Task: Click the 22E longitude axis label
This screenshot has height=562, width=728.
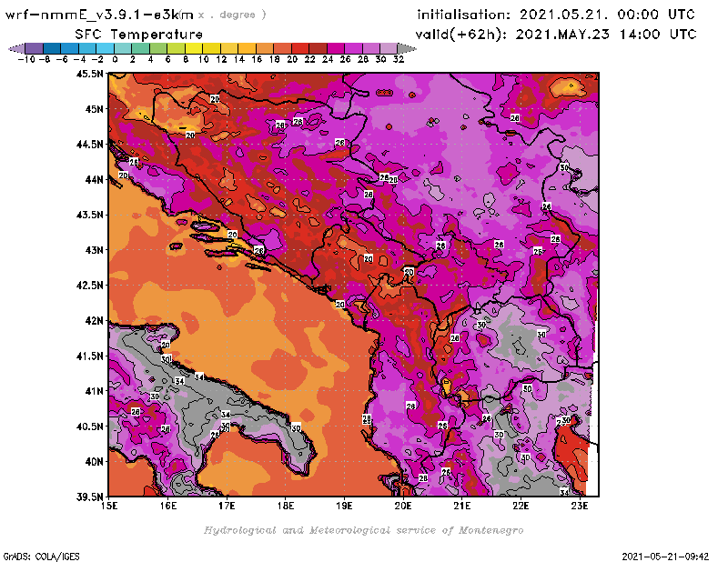Action: coord(521,506)
